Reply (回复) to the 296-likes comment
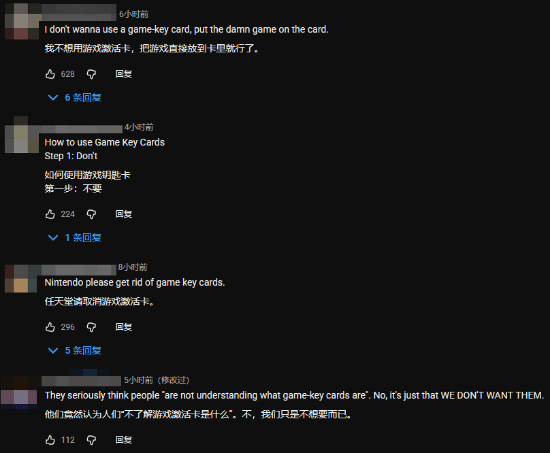 pos(123,327)
